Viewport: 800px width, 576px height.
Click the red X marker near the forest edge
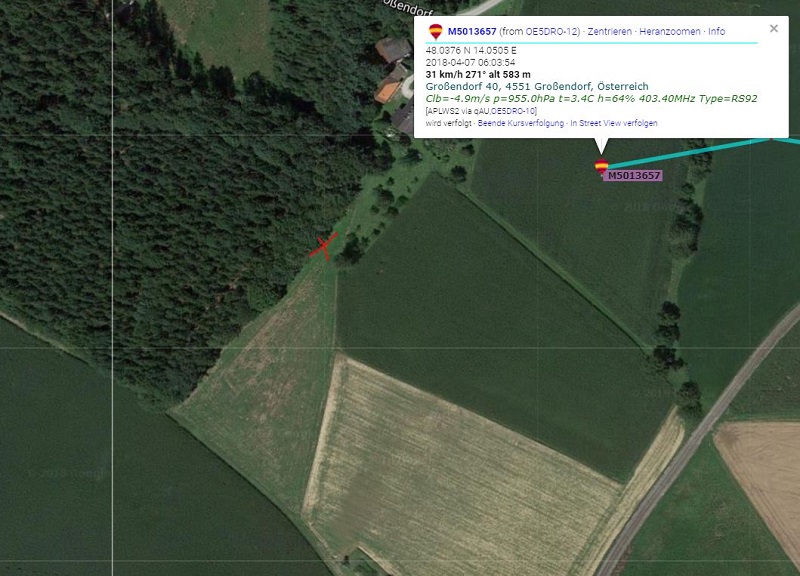point(323,246)
